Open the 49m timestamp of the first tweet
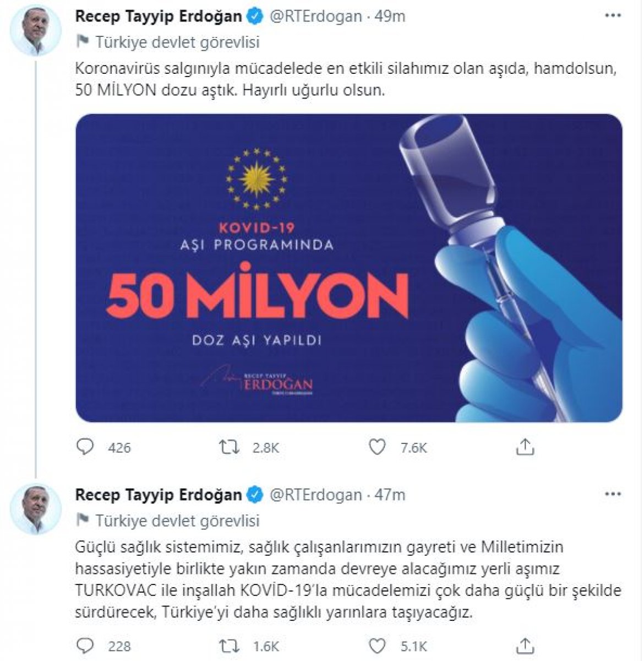This screenshot has width=644, height=661. [390, 17]
